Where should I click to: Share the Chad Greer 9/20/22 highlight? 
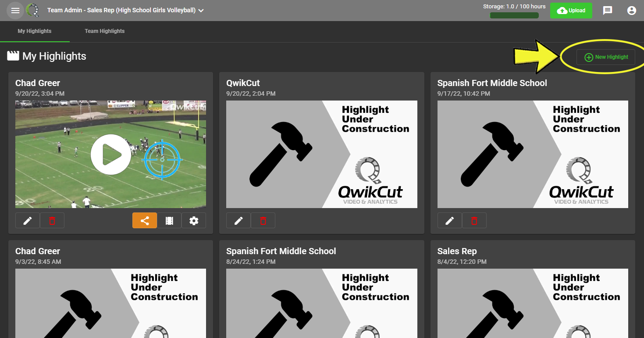145,220
